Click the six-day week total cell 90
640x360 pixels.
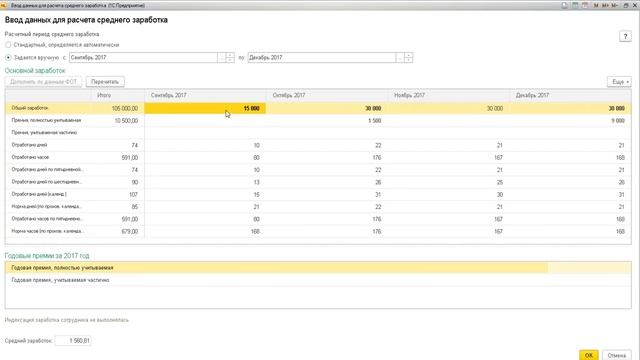tap(118, 182)
